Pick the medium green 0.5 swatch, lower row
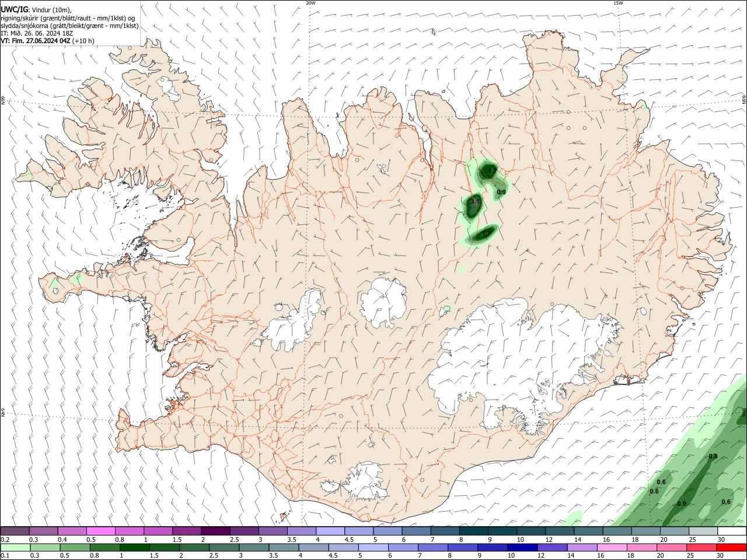The image size is (747, 560). [75, 547]
